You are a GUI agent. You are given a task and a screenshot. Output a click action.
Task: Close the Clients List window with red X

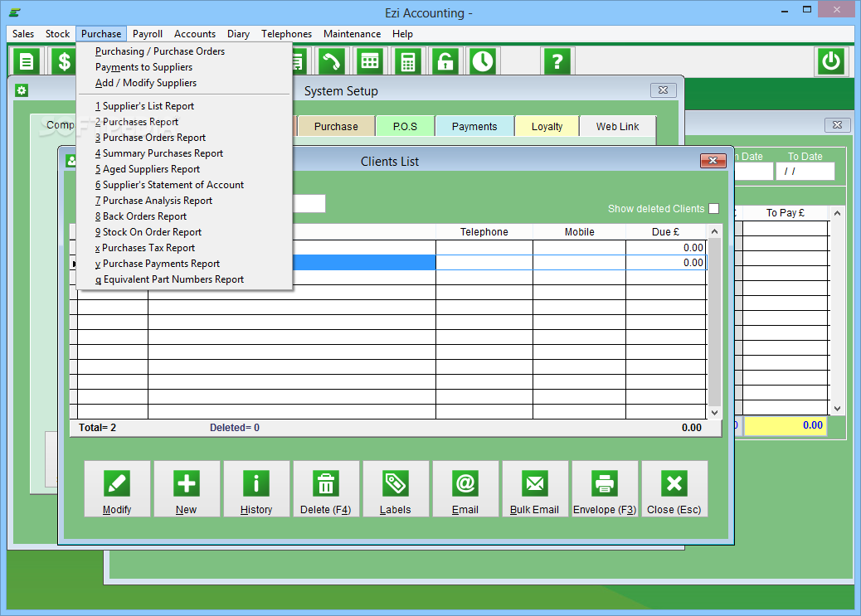coord(713,160)
